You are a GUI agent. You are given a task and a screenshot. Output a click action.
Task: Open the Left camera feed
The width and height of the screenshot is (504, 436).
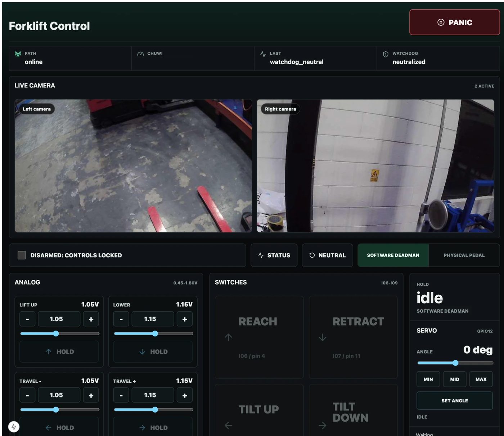click(133, 166)
